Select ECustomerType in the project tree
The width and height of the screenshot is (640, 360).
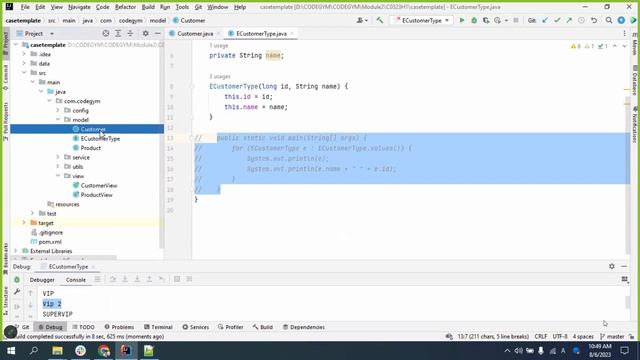(x=100, y=138)
